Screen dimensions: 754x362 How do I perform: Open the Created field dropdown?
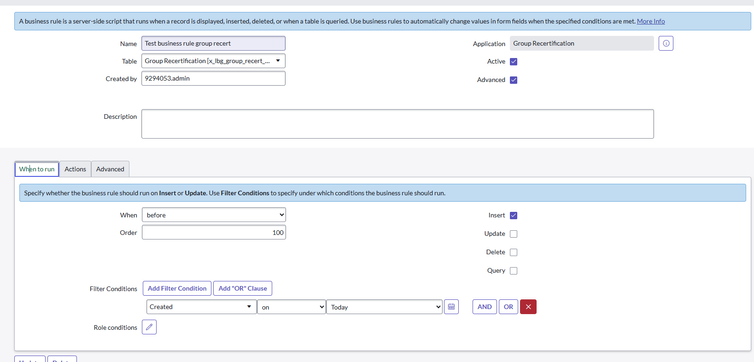coord(201,307)
